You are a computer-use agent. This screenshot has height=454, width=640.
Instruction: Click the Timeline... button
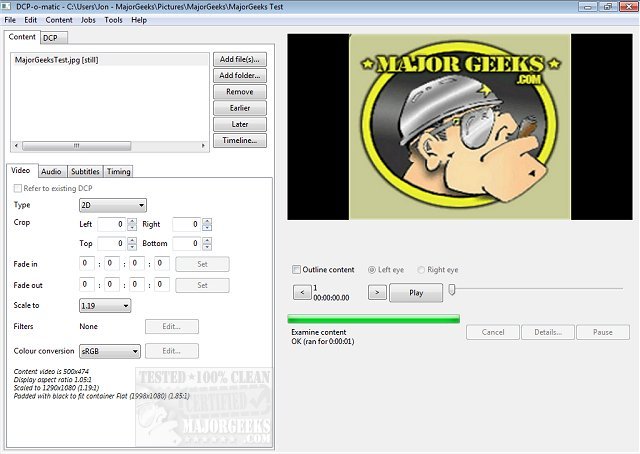click(x=240, y=140)
